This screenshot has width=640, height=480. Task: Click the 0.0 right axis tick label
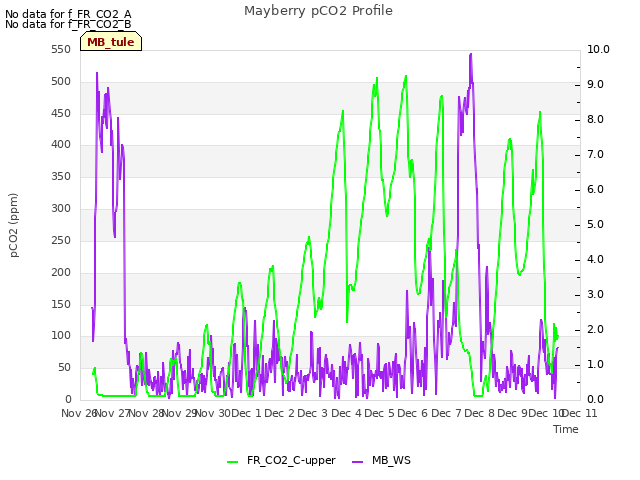[596, 400]
